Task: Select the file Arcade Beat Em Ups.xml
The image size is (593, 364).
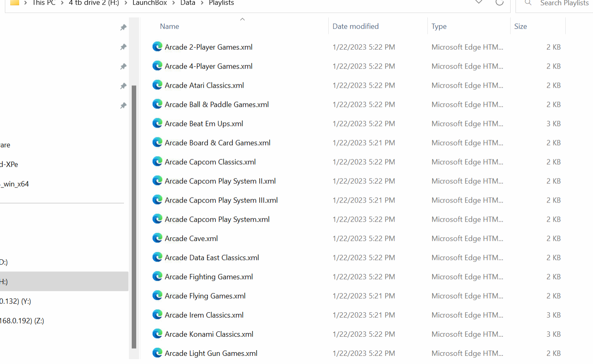Action: (204, 124)
